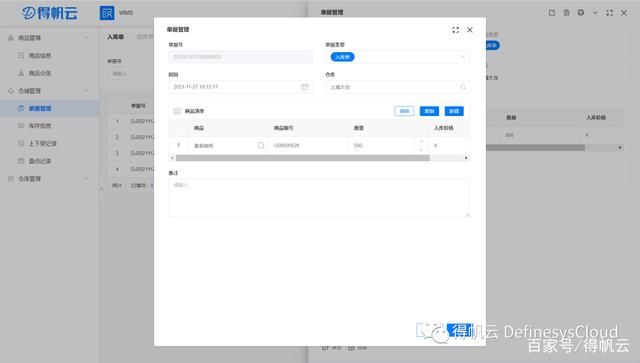Image resolution: width=640 pixels, height=363 pixels.
Task: Open the calendar picker in 时间 field
Action: 305,87
